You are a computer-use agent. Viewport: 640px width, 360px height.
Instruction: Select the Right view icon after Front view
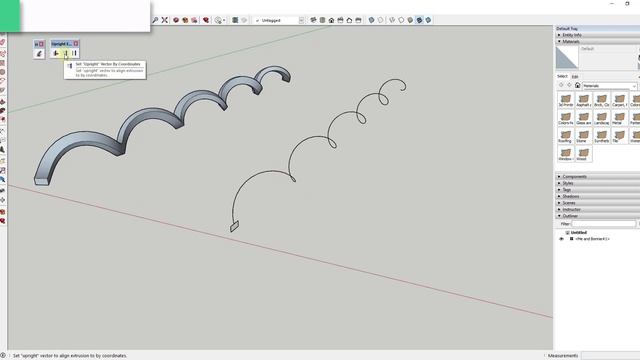(340, 20)
